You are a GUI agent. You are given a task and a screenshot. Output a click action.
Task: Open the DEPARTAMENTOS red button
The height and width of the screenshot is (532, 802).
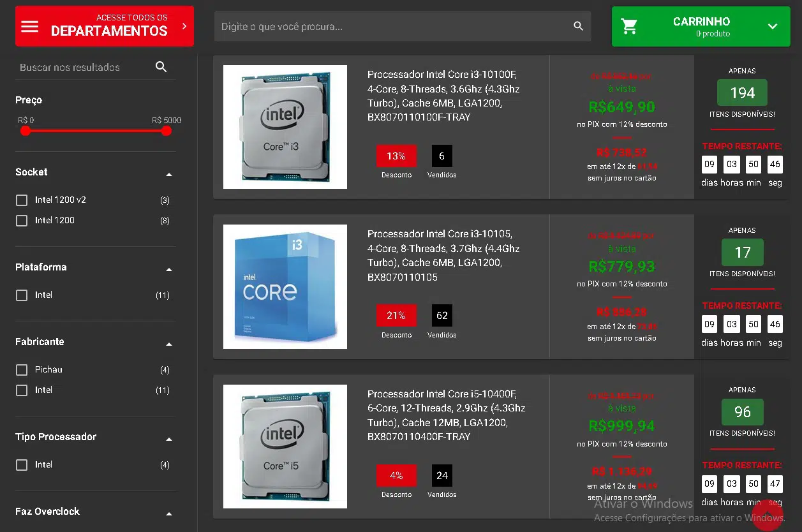click(105, 26)
